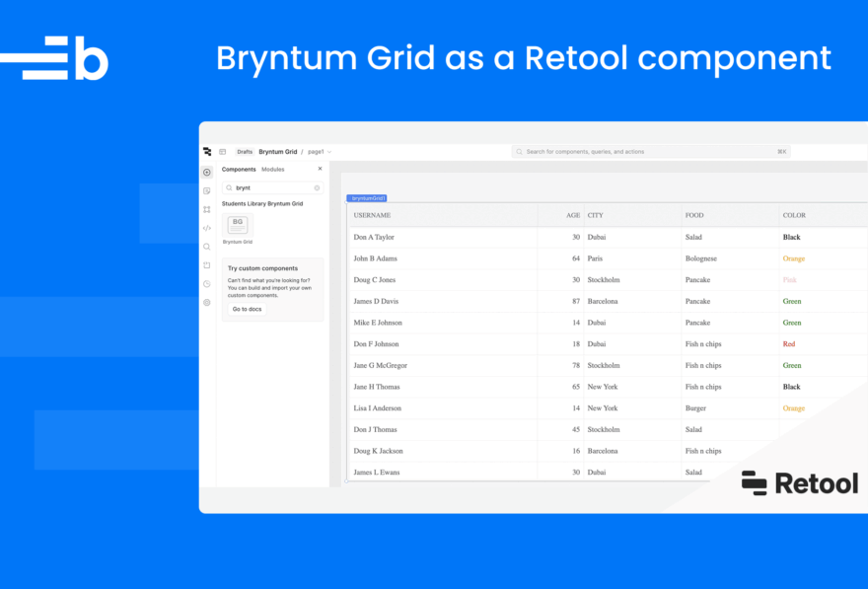Clear the brynt search using the x icon
868x589 pixels.
317,187
